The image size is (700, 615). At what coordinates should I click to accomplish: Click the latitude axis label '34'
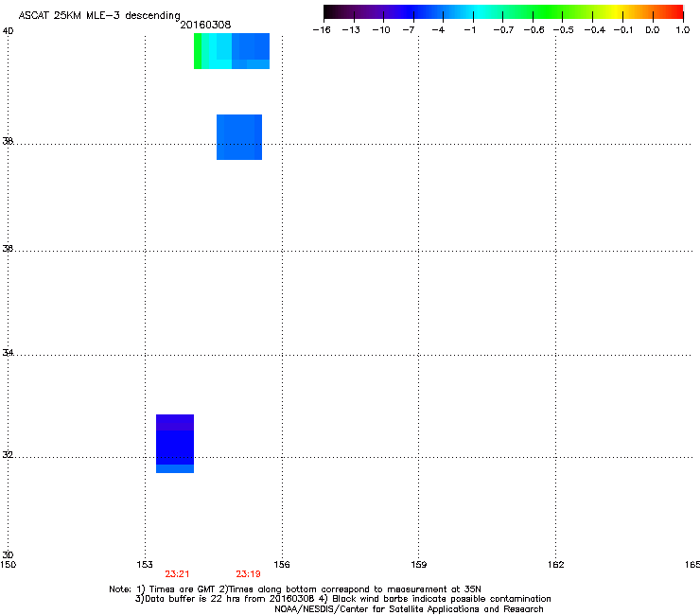coord(8,353)
